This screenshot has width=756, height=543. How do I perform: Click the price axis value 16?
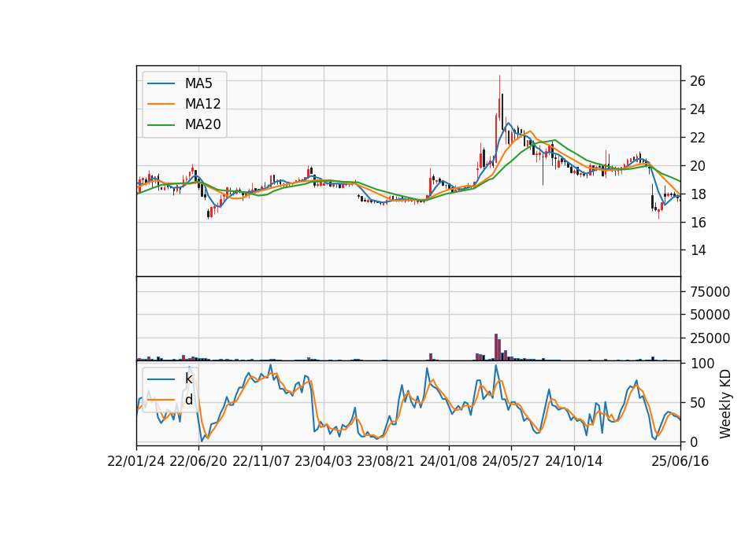point(698,222)
